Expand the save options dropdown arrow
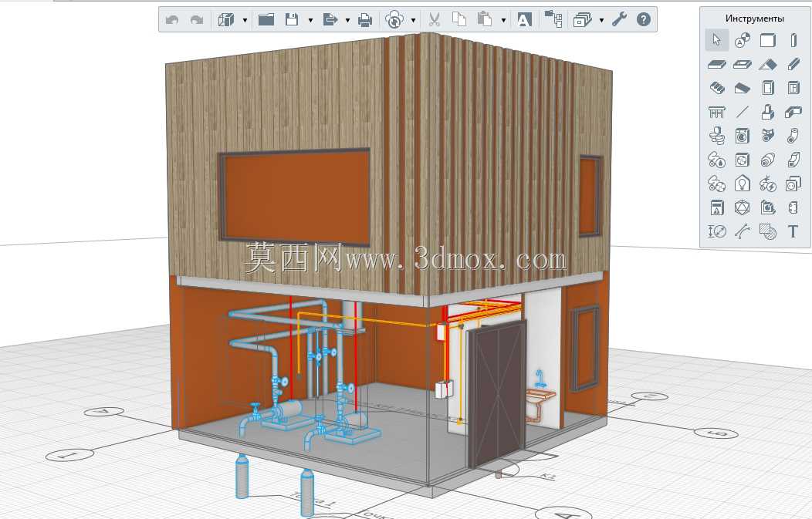 tap(311, 21)
